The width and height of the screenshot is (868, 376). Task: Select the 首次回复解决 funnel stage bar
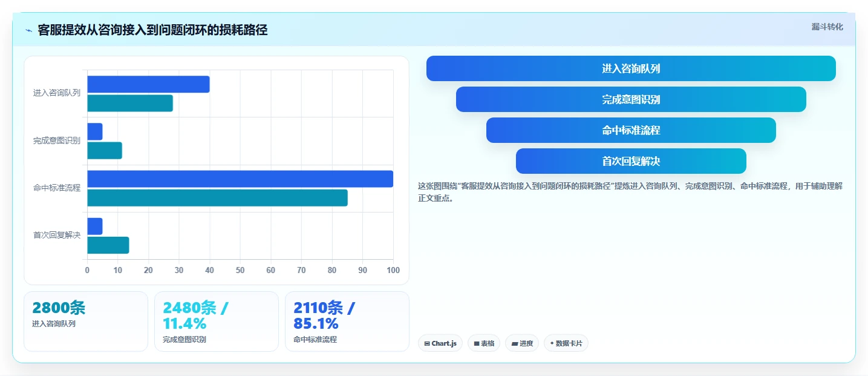click(x=631, y=161)
